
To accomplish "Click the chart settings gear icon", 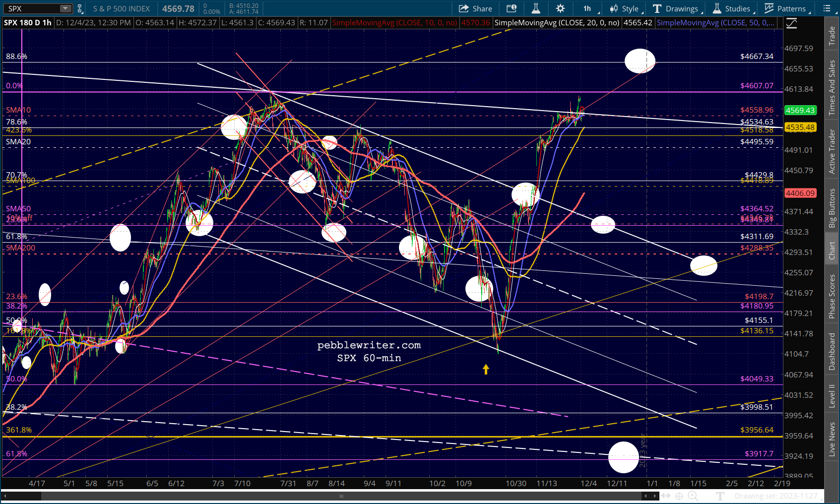I will 560,8.
